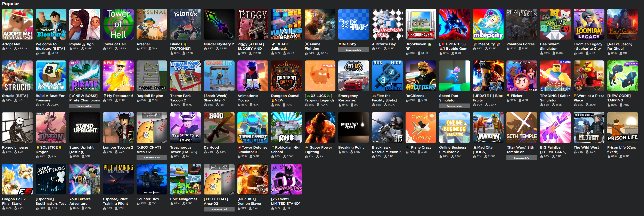Select the Arsenal game thumbnail
This screenshot has height=216, width=644.
tap(152, 24)
